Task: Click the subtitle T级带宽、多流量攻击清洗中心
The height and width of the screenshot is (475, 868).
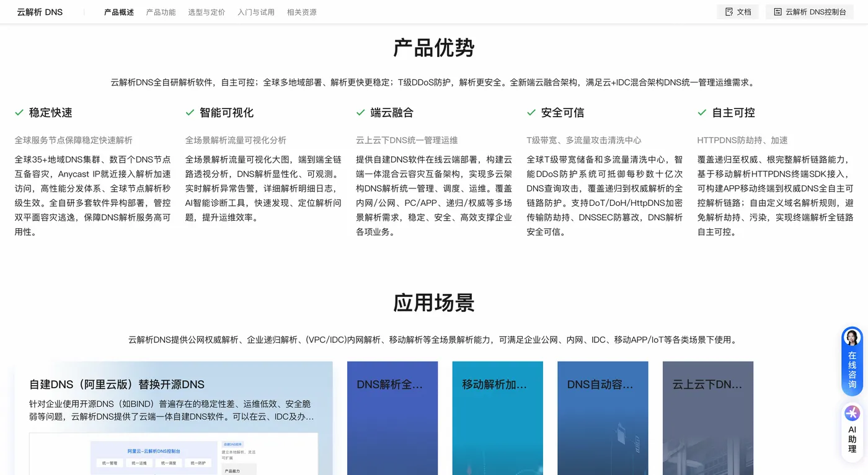Action: click(x=584, y=140)
